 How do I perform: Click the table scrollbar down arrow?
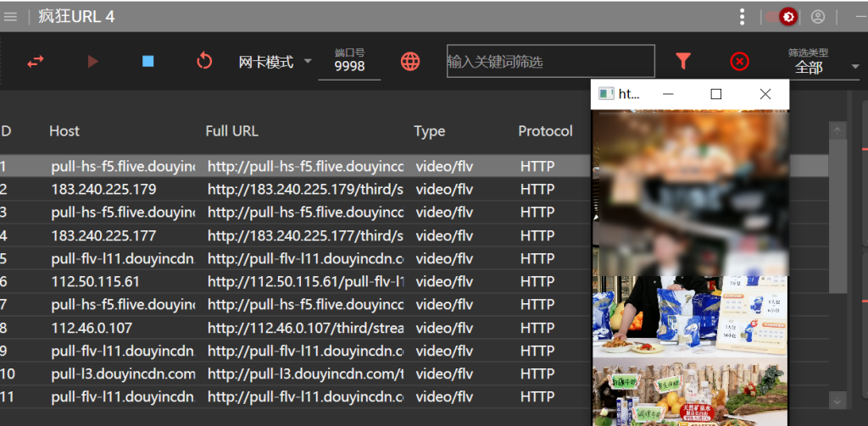tap(837, 400)
